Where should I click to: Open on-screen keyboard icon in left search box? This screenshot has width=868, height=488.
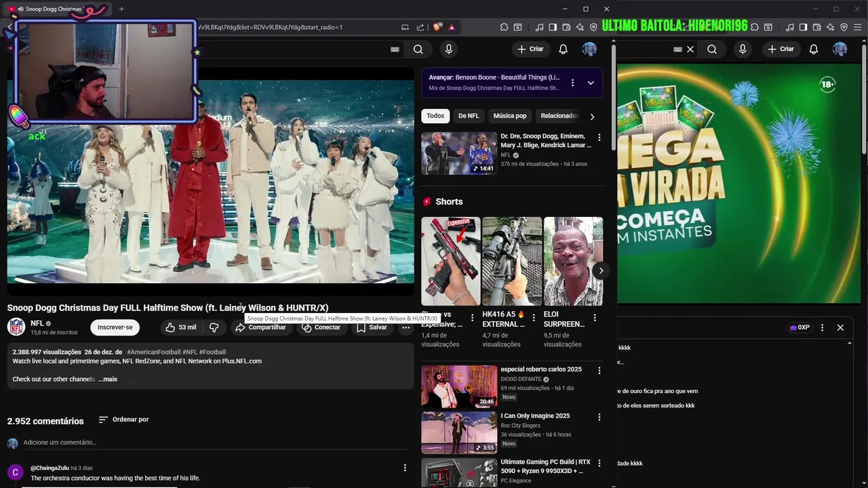click(395, 49)
